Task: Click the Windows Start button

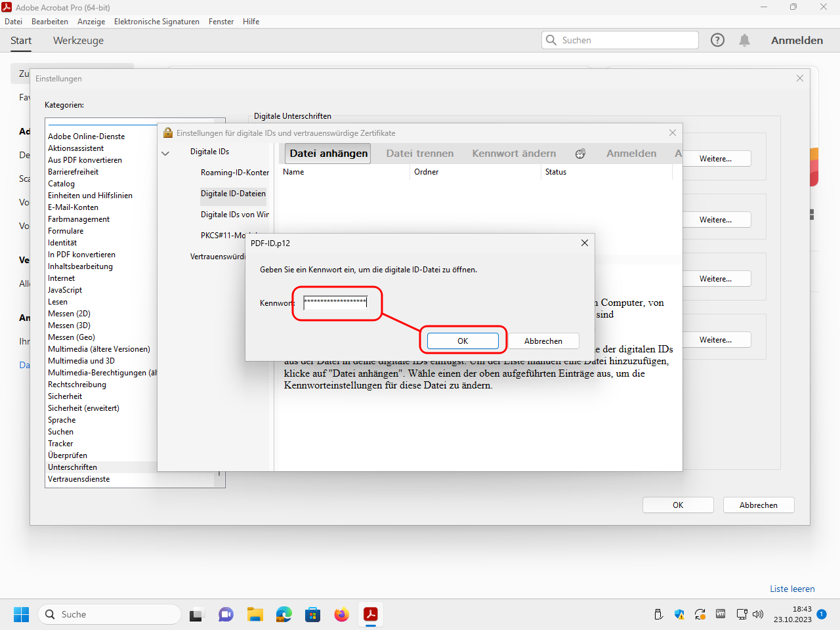Action: click(x=21, y=614)
